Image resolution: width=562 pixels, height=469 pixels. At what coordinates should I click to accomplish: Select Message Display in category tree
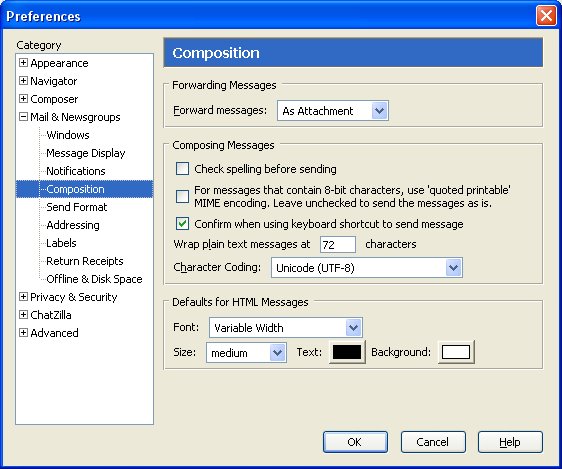click(x=86, y=153)
